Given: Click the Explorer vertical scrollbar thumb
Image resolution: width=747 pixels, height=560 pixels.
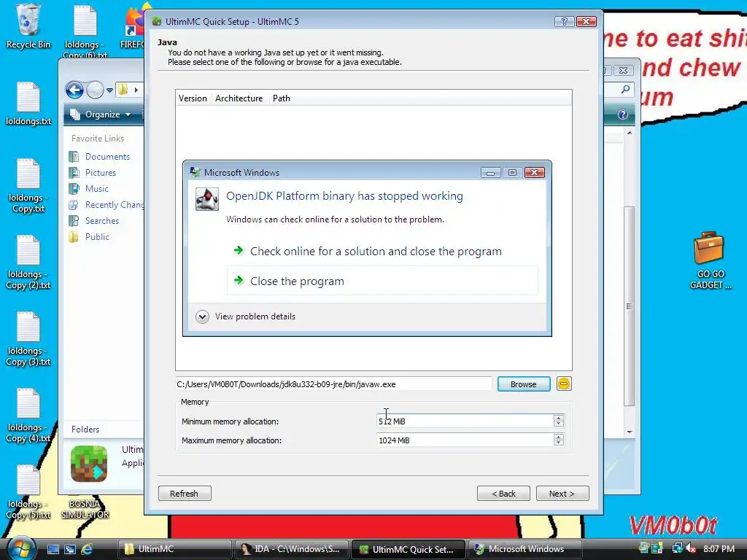Looking at the screenshot, I should (630, 306).
